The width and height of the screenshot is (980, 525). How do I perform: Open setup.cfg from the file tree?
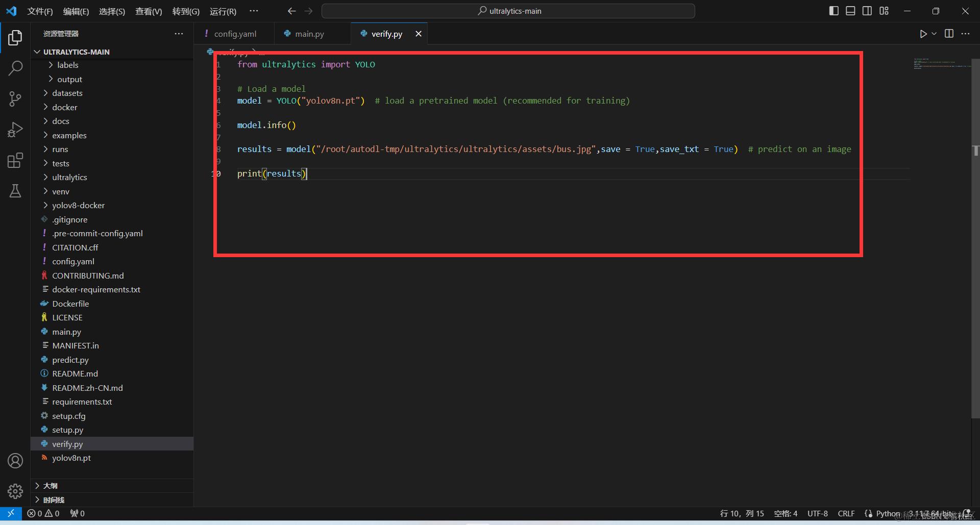click(x=112, y=416)
